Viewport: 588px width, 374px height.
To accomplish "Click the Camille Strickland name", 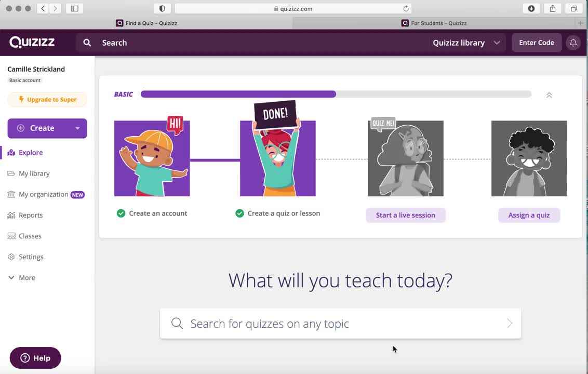I will [x=36, y=69].
